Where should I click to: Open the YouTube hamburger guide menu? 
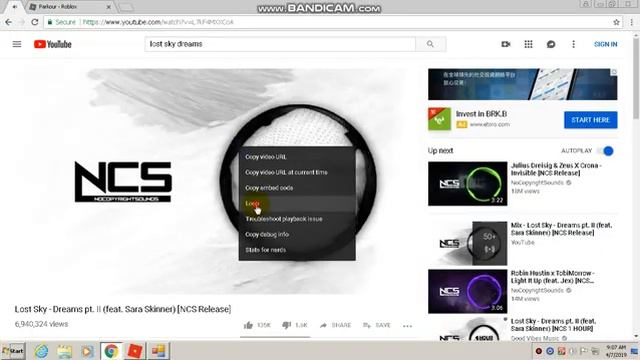[x=17, y=44]
